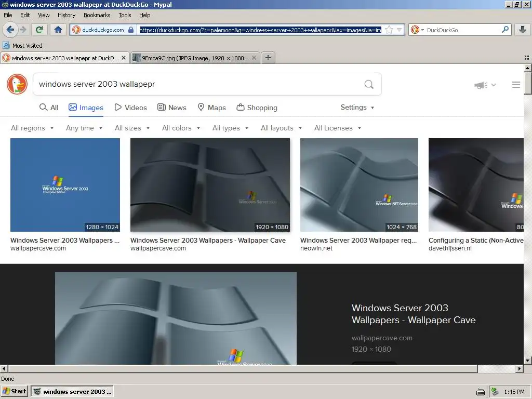Image resolution: width=532 pixels, height=399 pixels.
Task: Switch to the Maps results tab
Action: (212, 108)
